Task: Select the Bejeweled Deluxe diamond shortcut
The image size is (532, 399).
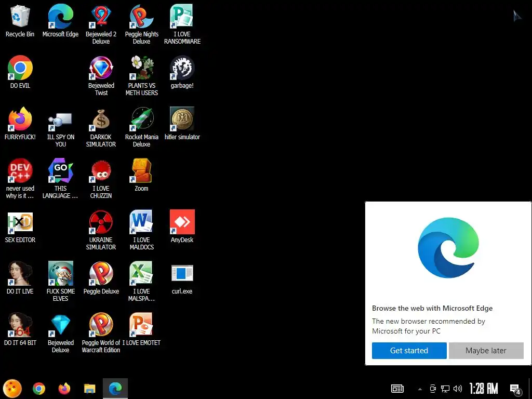Action: tap(60, 333)
